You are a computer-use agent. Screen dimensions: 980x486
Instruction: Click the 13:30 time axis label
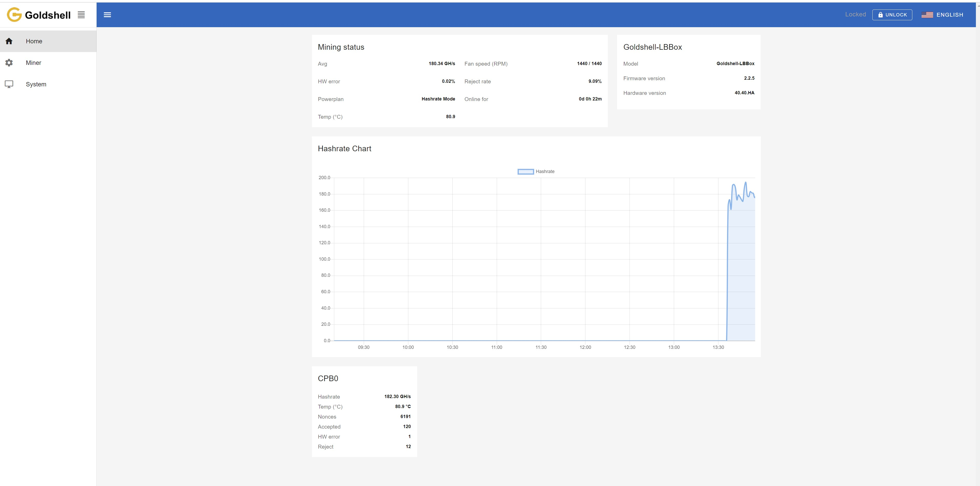point(718,348)
